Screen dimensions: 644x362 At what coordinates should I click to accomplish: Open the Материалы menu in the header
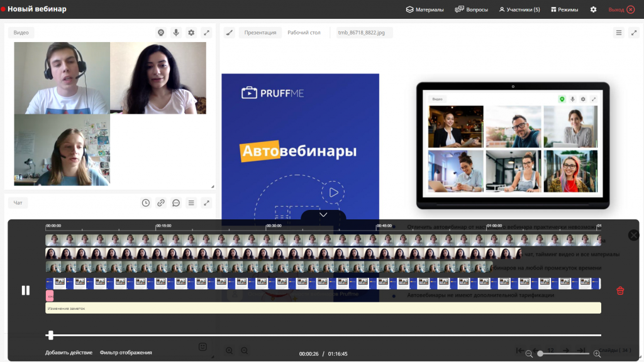[425, 9]
